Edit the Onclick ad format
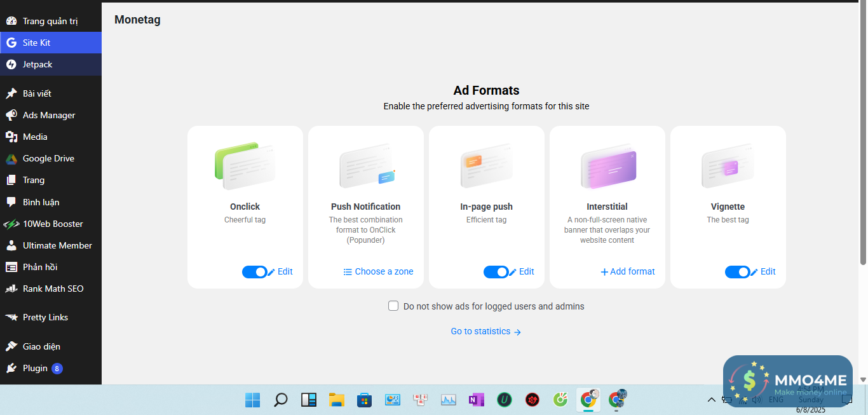 tap(280, 271)
